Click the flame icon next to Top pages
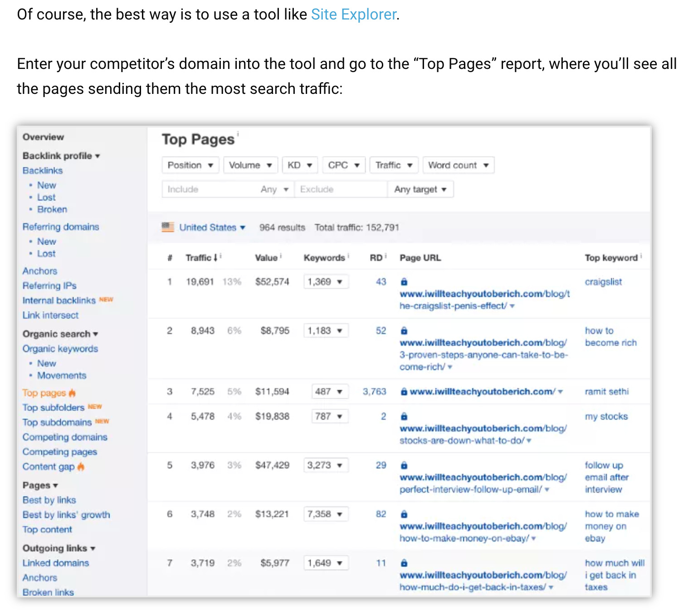The width and height of the screenshot is (693, 616). [73, 393]
